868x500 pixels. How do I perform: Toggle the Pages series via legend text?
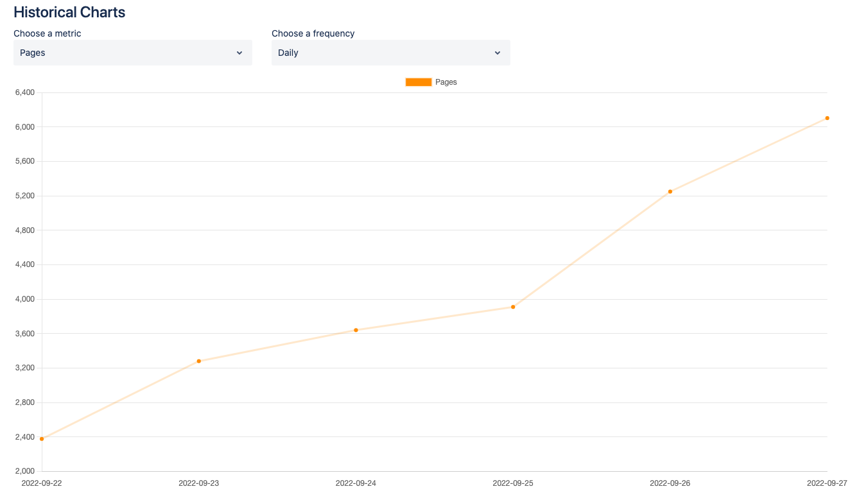click(x=446, y=82)
